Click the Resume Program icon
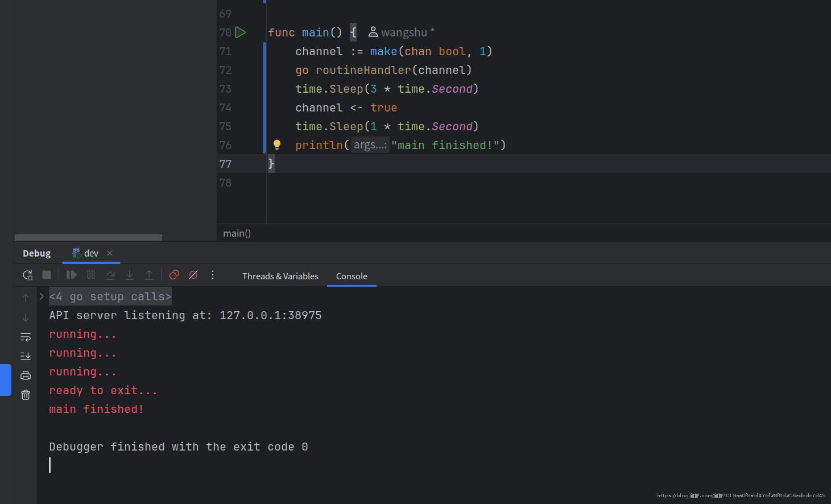Image resolution: width=831 pixels, height=504 pixels. click(72, 275)
